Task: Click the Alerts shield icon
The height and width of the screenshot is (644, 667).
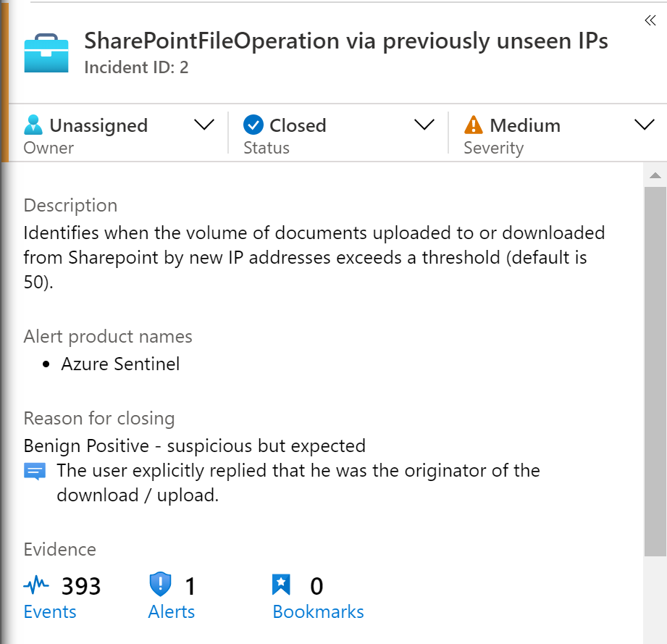Action: pyautogui.click(x=159, y=585)
